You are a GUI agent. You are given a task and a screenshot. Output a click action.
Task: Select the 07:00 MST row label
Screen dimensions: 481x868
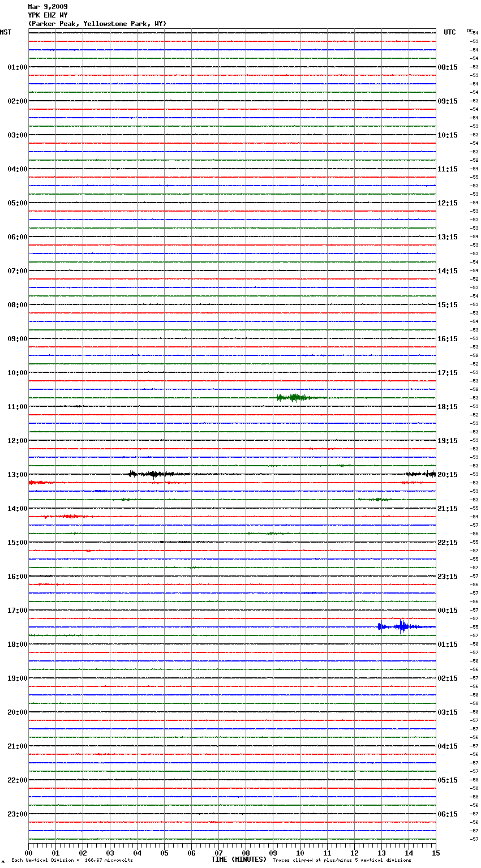pos(18,271)
